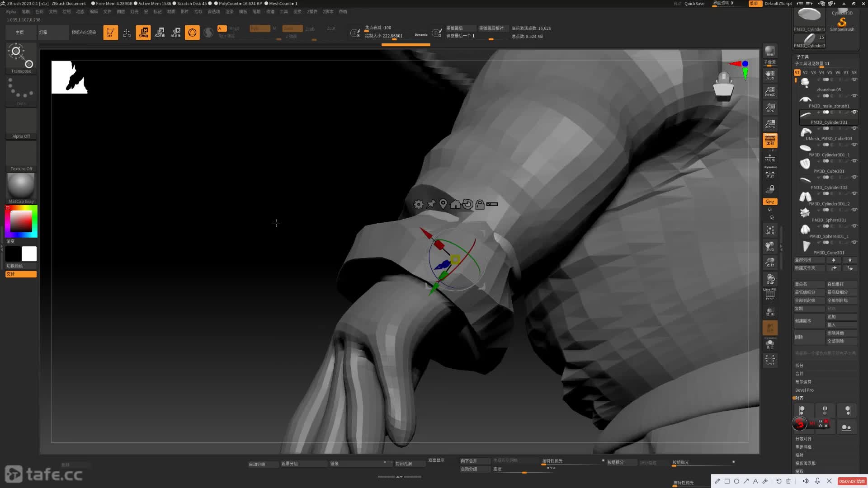Open the Dots stroke selector
This screenshot has width=868, height=488.
[x=21, y=91]
